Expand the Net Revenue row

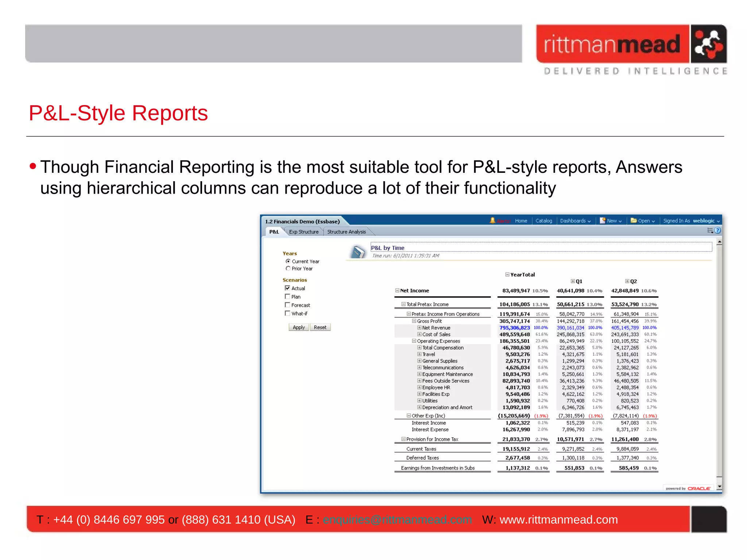coord(419,328)
